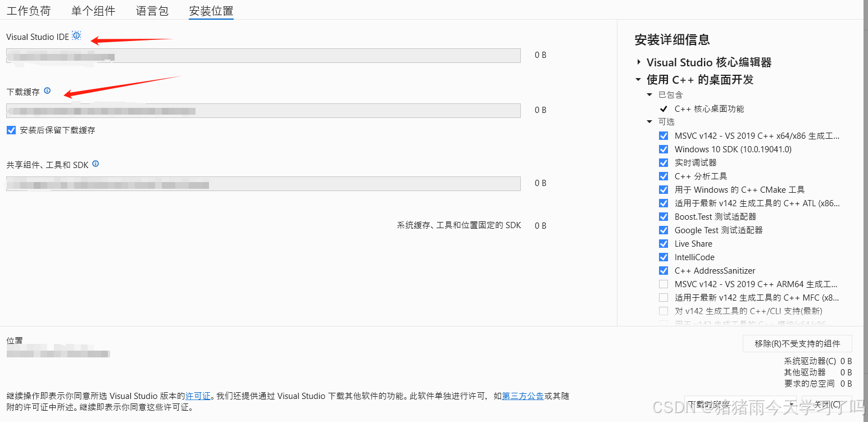Collapse 使用 C++ 的桌面开发 section
The height and width of the screenshot is (422, 868).
coord(639,80)
